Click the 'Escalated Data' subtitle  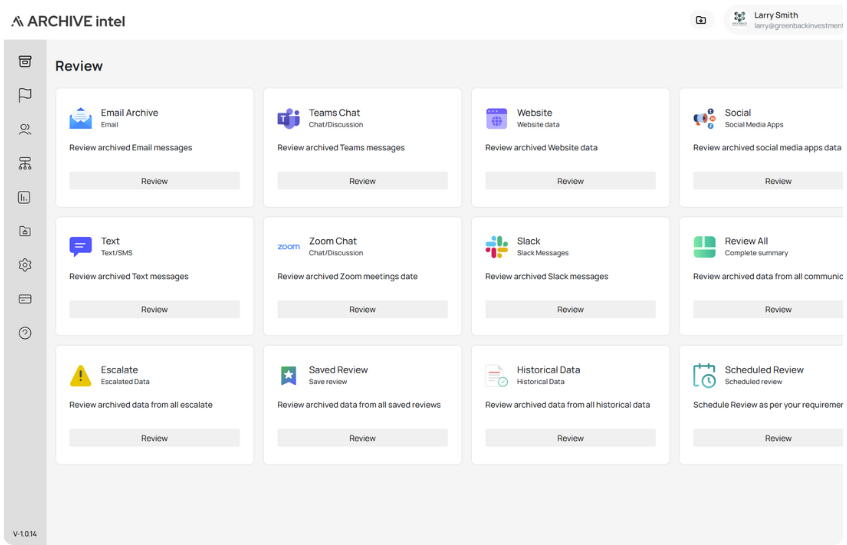(125, 381)
